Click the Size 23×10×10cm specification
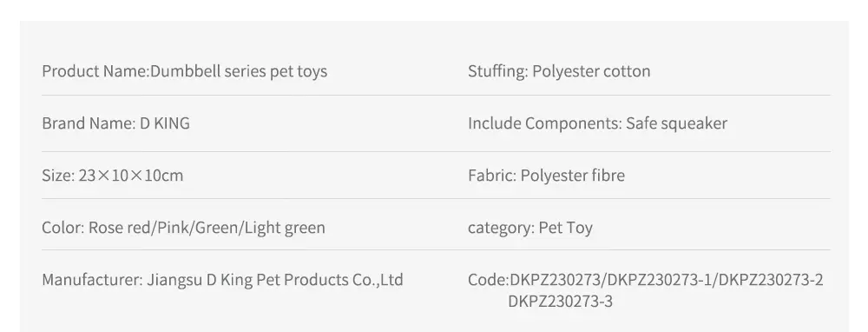Screen dimensions: 868x332 coord(112,176)
